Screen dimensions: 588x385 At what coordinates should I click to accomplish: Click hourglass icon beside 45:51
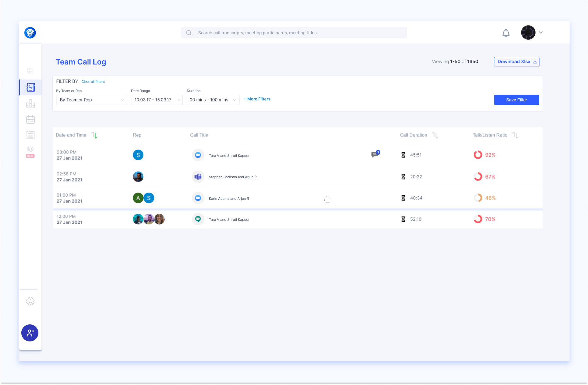[x=403, y=155]
